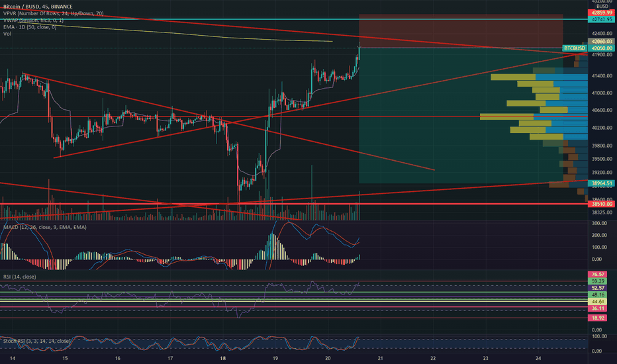Screen dimensions: 617x364
Task: Click date 15 on time axis
Action: (65, 358)
